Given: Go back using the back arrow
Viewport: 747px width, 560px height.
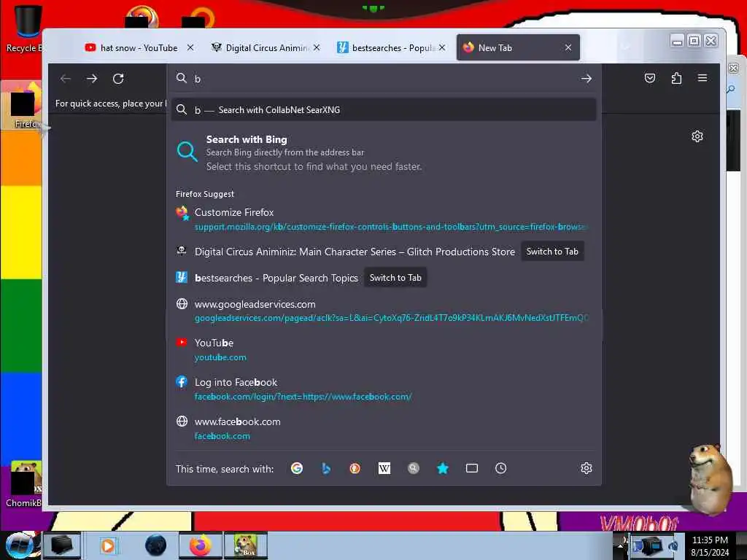Looking at the screenshot, I should click(x=66, y=79).
